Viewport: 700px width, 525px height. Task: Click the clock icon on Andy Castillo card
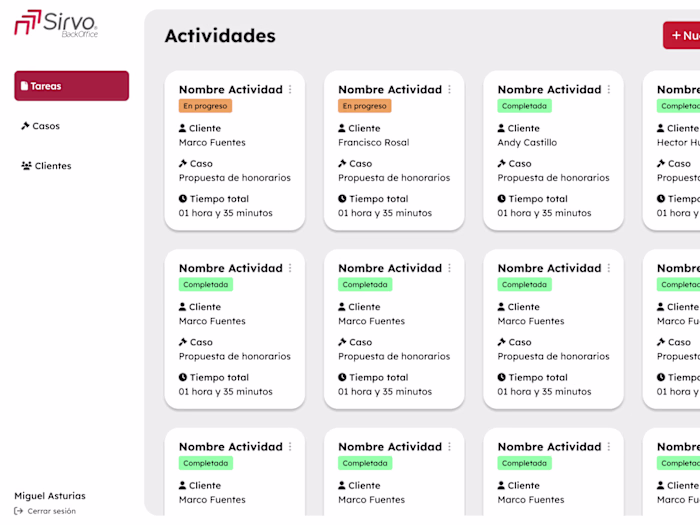pos(502,199)
